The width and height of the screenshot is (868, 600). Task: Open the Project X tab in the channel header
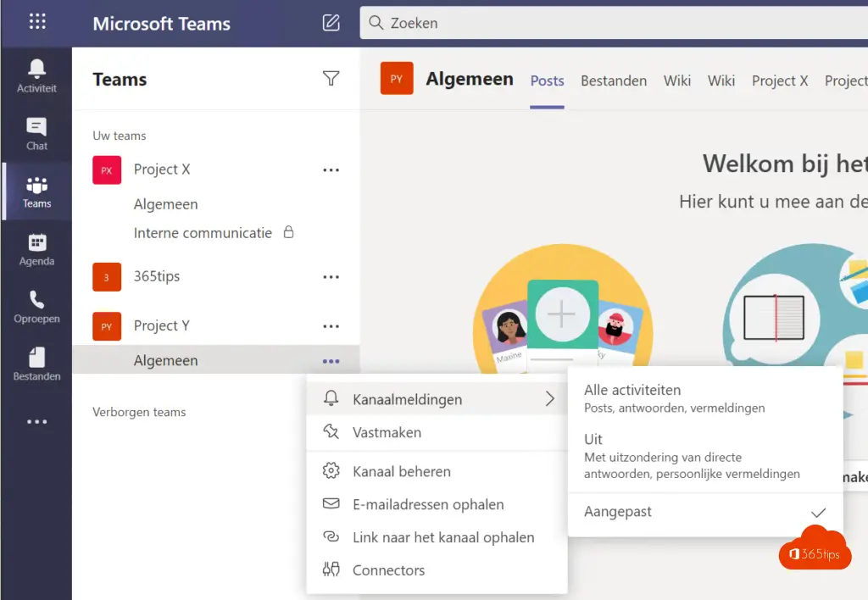780,81
